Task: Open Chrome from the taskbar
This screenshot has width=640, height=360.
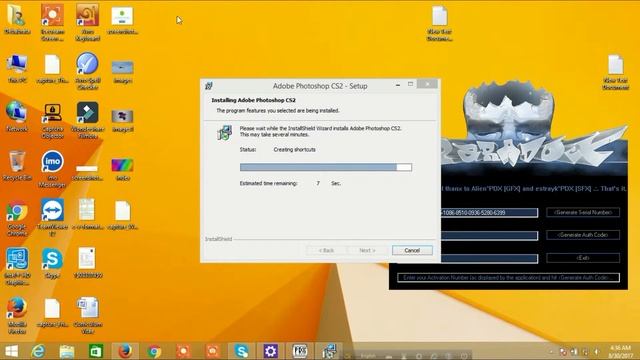Action: point(154,351)
